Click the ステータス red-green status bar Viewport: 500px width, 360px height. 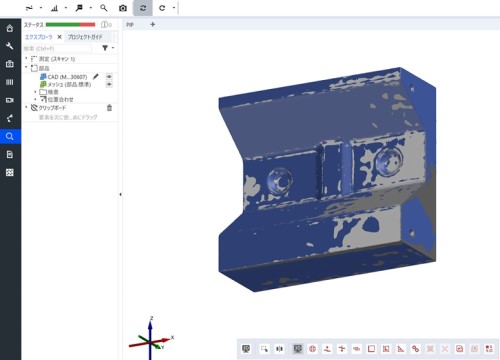(x=70, y=24)
